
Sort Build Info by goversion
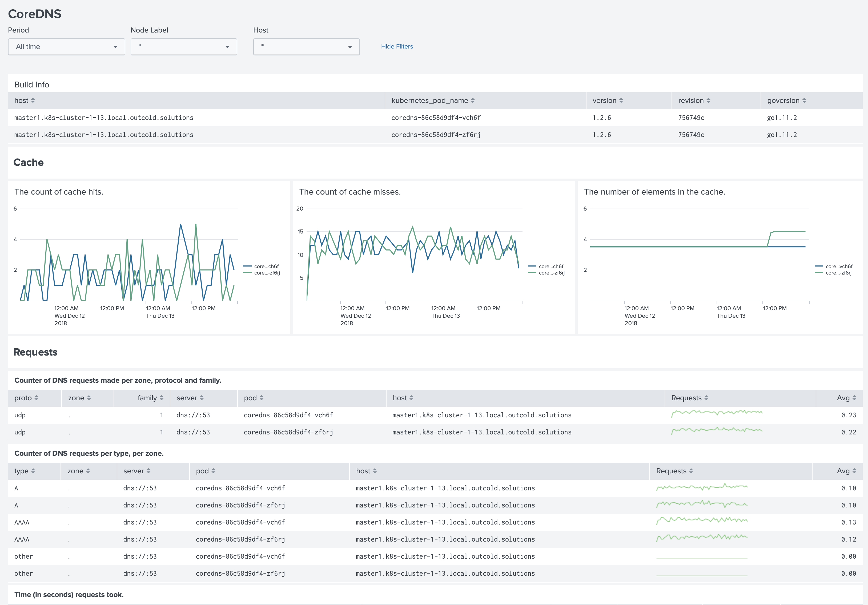pos(786,100)
